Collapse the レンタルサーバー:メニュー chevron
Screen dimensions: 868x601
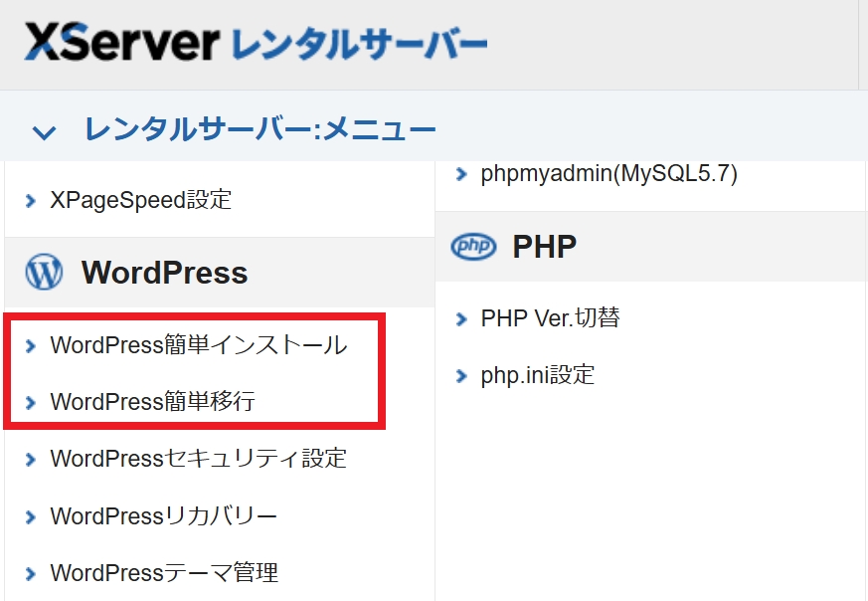click(44, 131)
